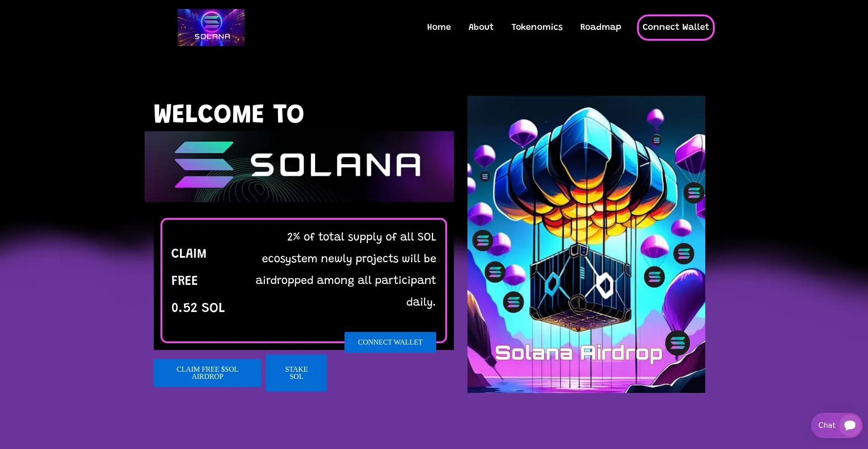The image size is (868, 449).
Task: Click the '0.52 SOL' amount text
Action: 198,308
